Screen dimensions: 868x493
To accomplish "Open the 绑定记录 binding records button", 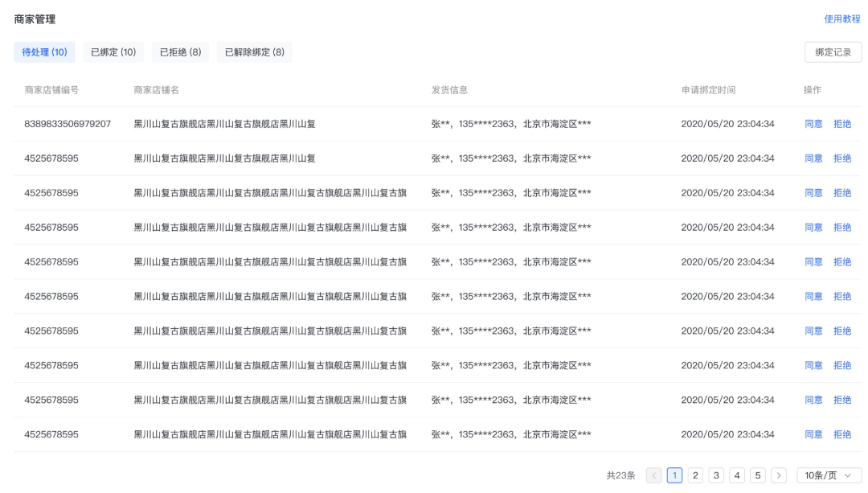I will pos(835,51).
